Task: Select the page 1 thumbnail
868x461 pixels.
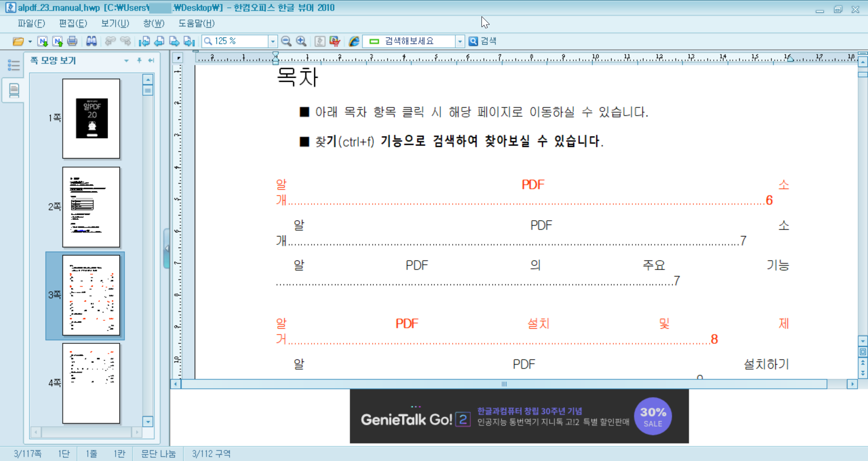Action: 91,118
